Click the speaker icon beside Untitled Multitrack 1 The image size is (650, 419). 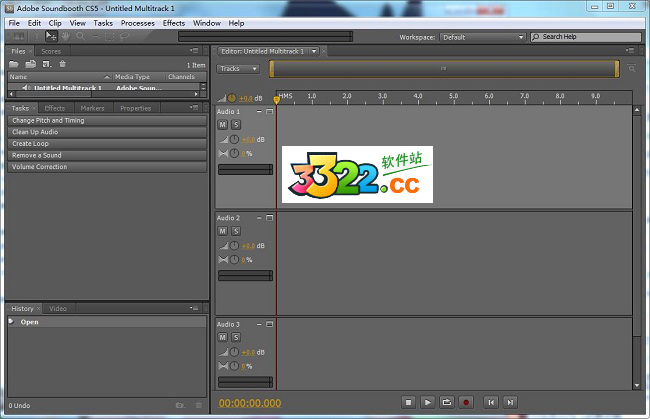point(26,88)
